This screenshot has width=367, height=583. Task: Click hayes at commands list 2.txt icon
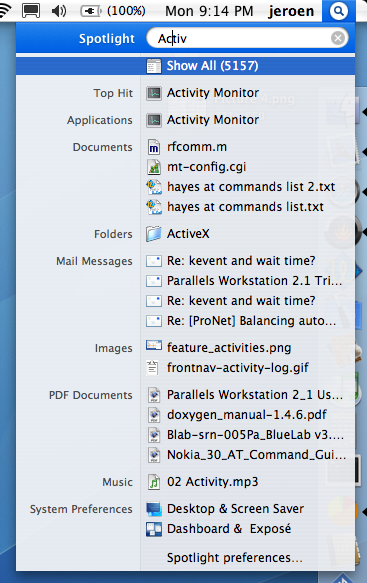154,187
